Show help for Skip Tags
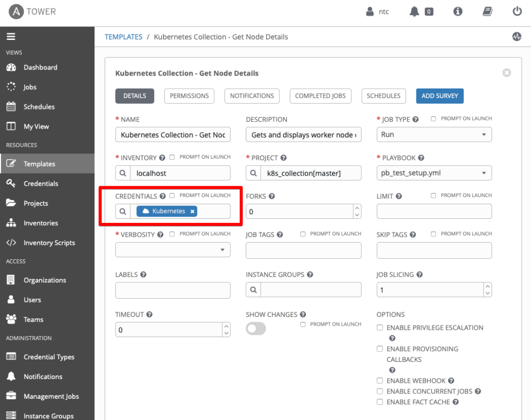Viewport: 531px width, 420px height. pyautogui.click(x=412, y=234)
